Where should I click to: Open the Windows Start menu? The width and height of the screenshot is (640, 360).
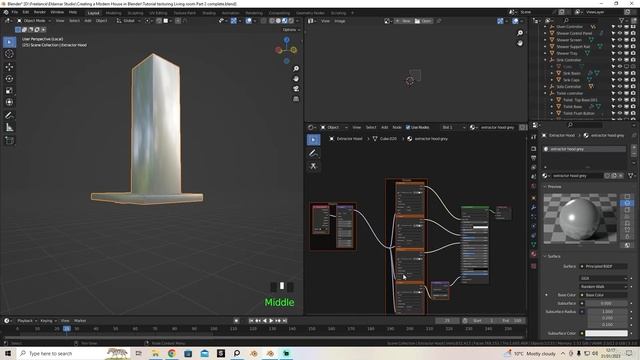coord(8,353)
